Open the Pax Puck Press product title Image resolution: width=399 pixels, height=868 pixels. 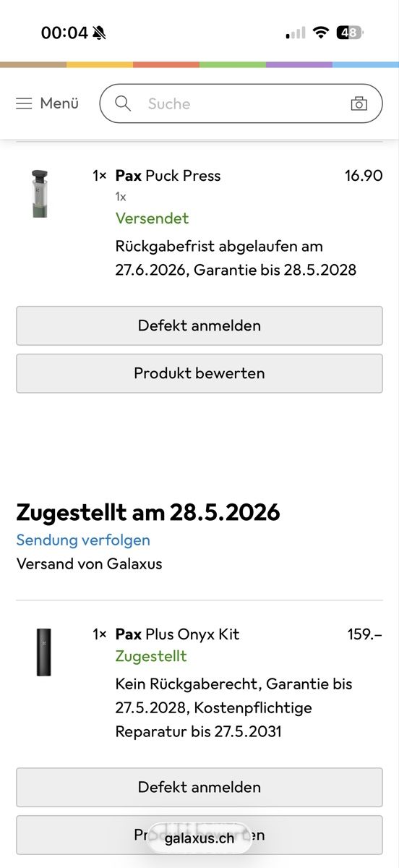[x=168, y=175]
